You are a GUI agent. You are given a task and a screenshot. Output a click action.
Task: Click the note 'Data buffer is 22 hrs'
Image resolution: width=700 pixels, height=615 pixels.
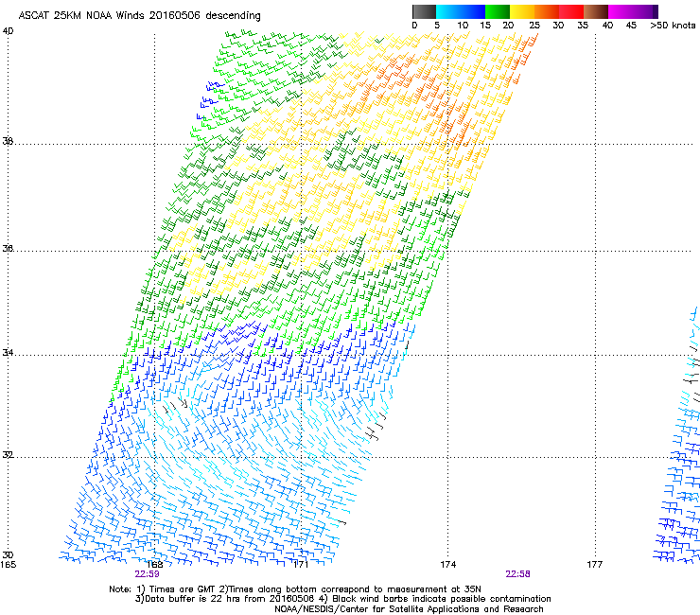click(x=194, y=599)
